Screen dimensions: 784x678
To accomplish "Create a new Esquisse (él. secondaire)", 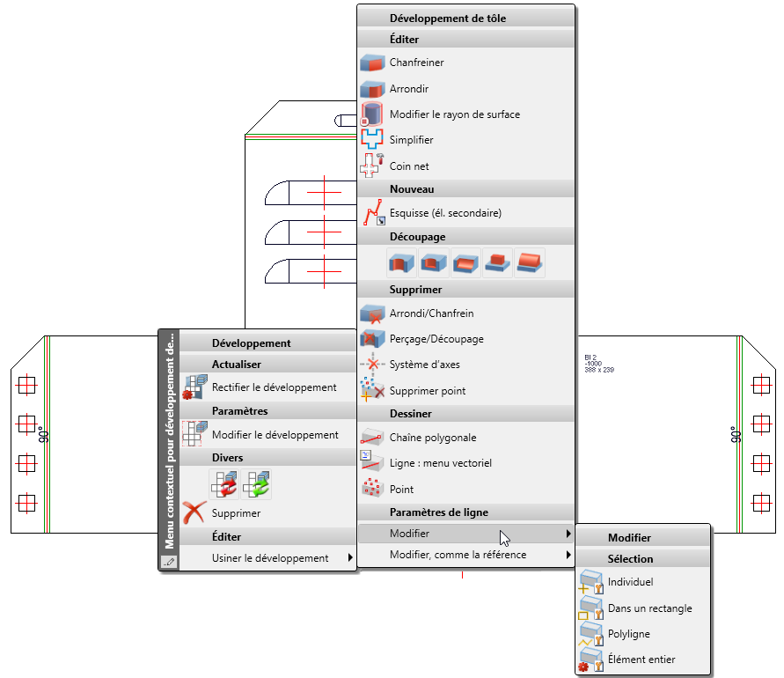I will point(466,213).
